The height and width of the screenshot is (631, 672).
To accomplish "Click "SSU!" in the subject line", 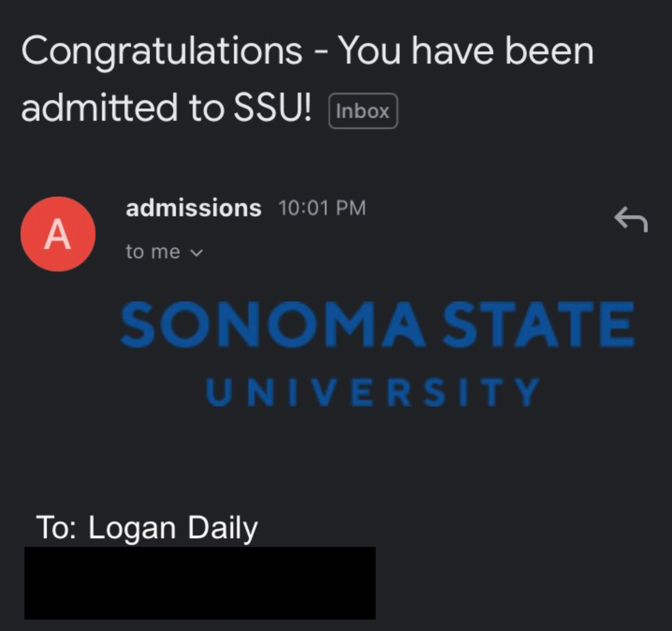I will pos(272,107).
